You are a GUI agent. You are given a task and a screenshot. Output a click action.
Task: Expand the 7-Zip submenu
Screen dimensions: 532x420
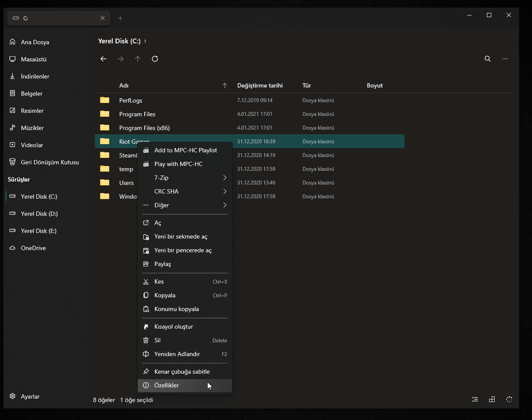(x=185, y=178)
